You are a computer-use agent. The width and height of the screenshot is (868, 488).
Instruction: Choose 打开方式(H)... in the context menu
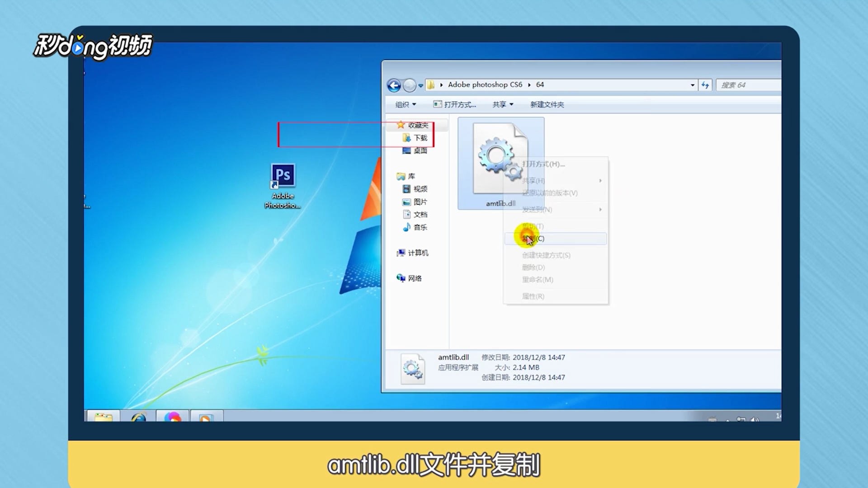tap(556, 164)
